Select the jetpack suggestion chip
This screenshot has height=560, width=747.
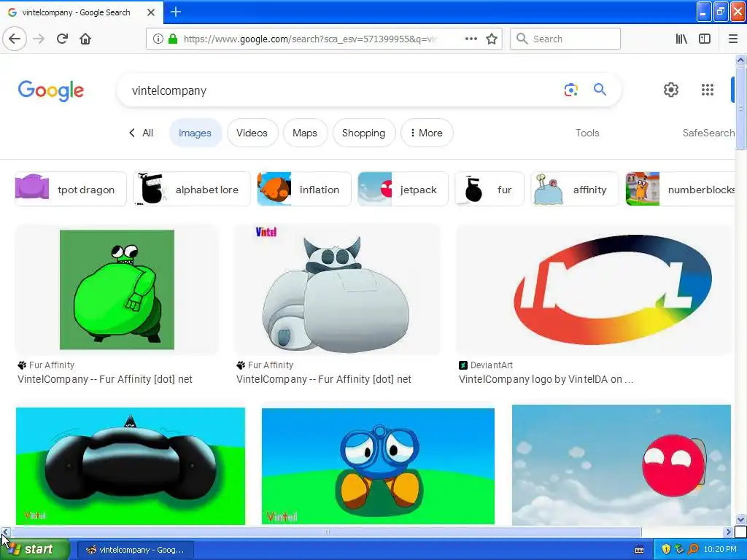pyautogui.click(x=403, y=189)
